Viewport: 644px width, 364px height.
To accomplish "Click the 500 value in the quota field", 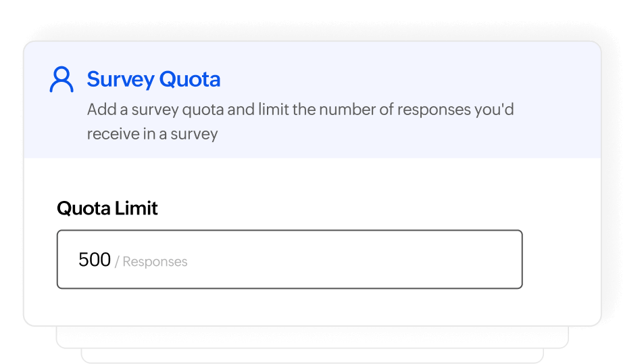I will tap(95, 260).
